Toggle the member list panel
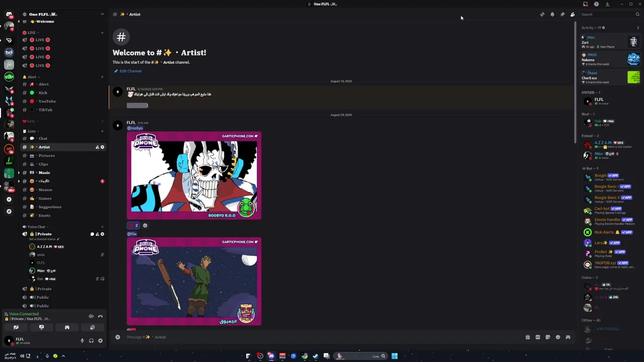Viewport: 644px width, 362px height. tap(572, 15)
